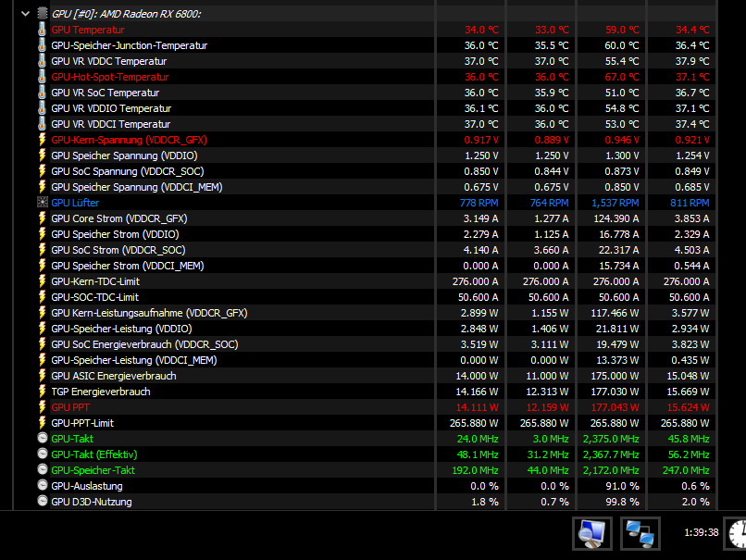This screenshot has width=746, height=560.
Task: Click lightning icon of GPU SoC Spannung row
Action: (42, 171)
